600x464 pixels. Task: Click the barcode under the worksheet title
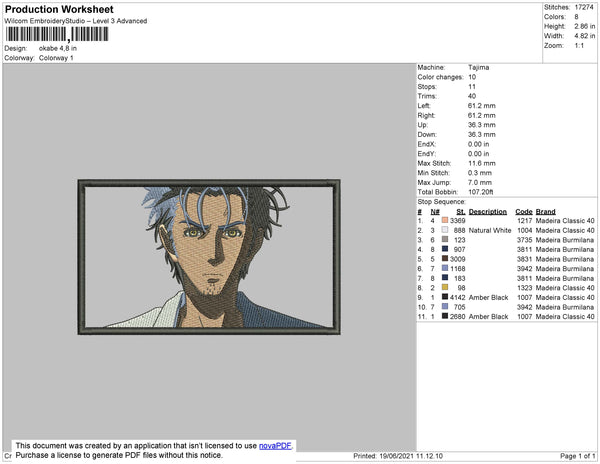coord(57,34)
